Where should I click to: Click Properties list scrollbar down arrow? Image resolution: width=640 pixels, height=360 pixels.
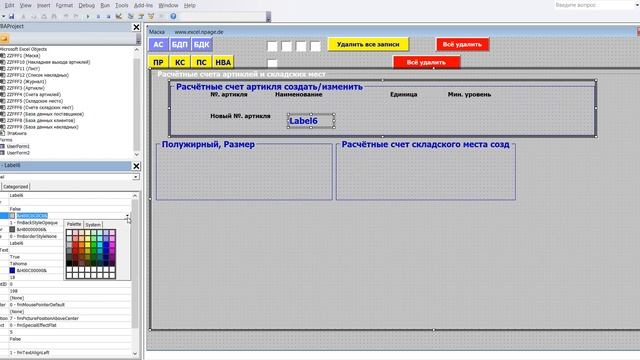(x=135, y=353)
